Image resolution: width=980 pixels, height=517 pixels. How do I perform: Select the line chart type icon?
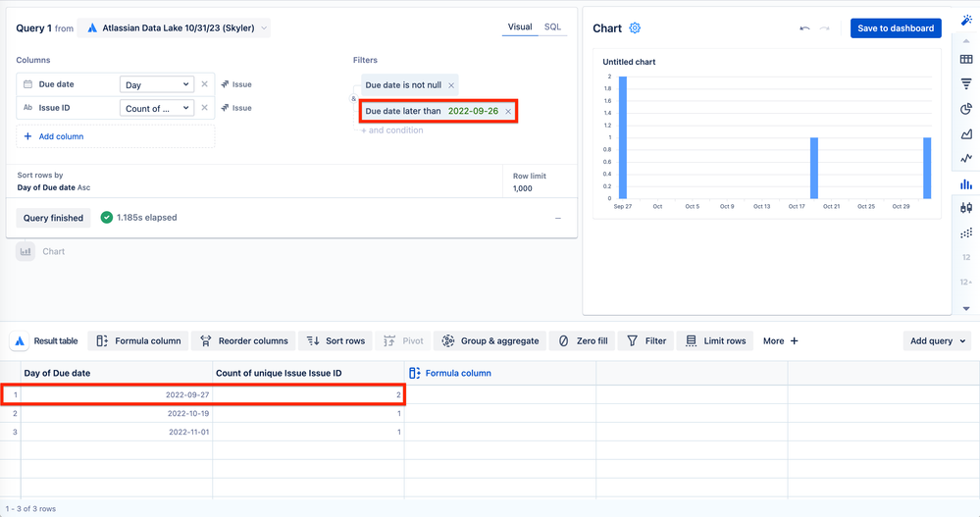[966, 159]
